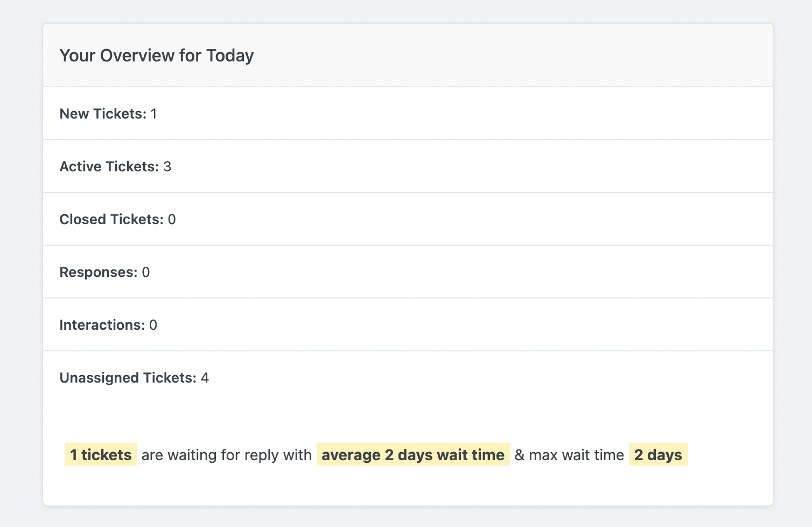Click the highlighted "1 tickets" badge
Screen dimensions: 812x527
101,455
